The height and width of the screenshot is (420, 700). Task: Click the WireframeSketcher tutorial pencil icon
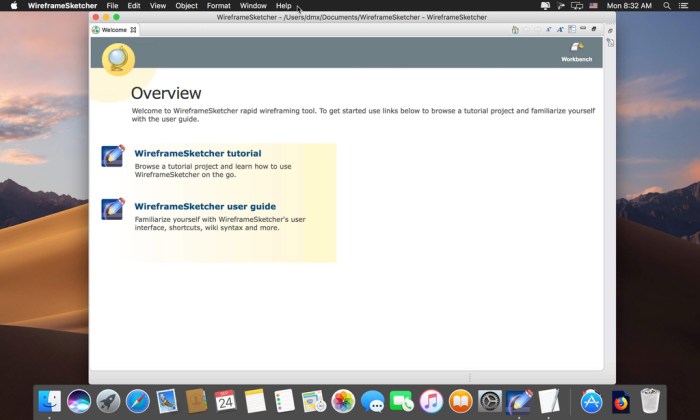point(112,156)
